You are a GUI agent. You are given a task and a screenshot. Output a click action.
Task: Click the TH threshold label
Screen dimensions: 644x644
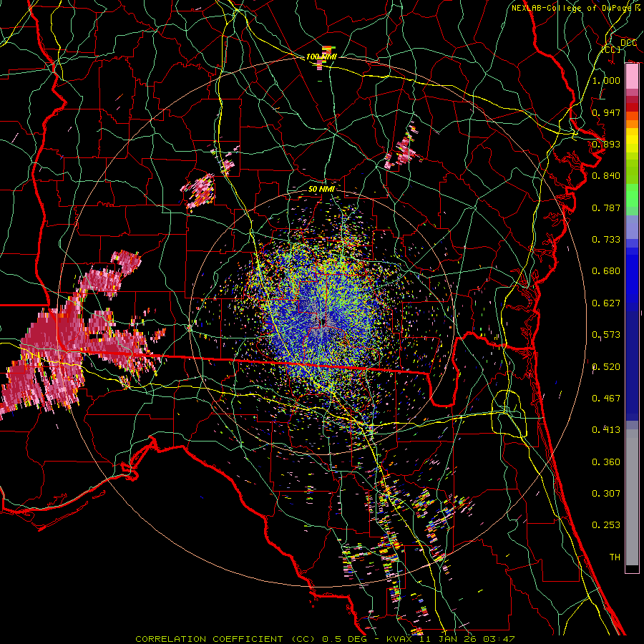tap(615, 557)
